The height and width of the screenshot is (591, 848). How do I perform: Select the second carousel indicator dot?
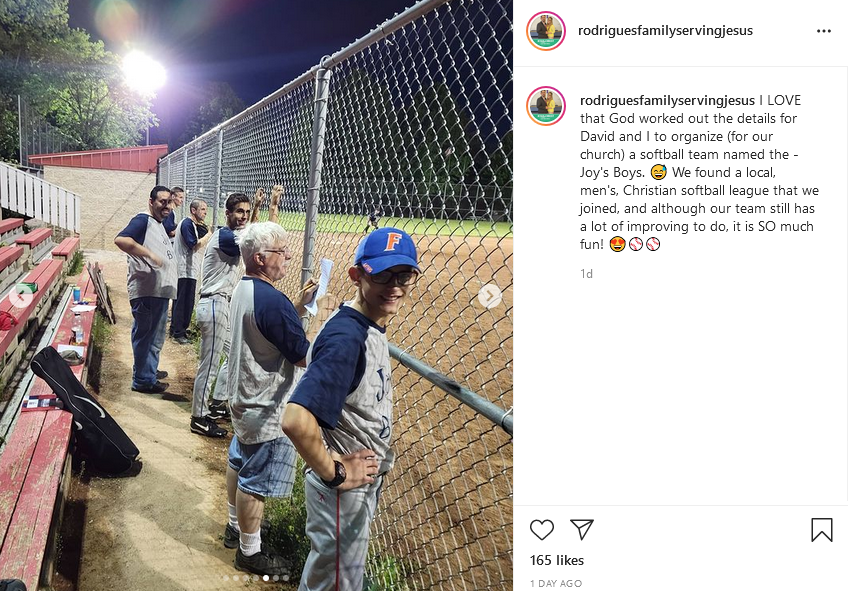(x=236, y=578)
